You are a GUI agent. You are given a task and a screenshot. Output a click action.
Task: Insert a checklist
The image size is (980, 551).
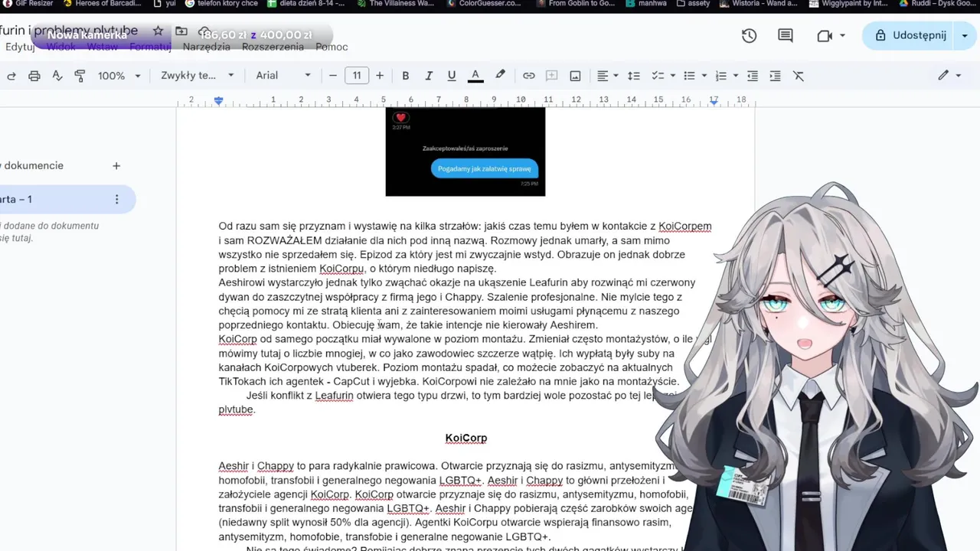click(x=657, y=76)
